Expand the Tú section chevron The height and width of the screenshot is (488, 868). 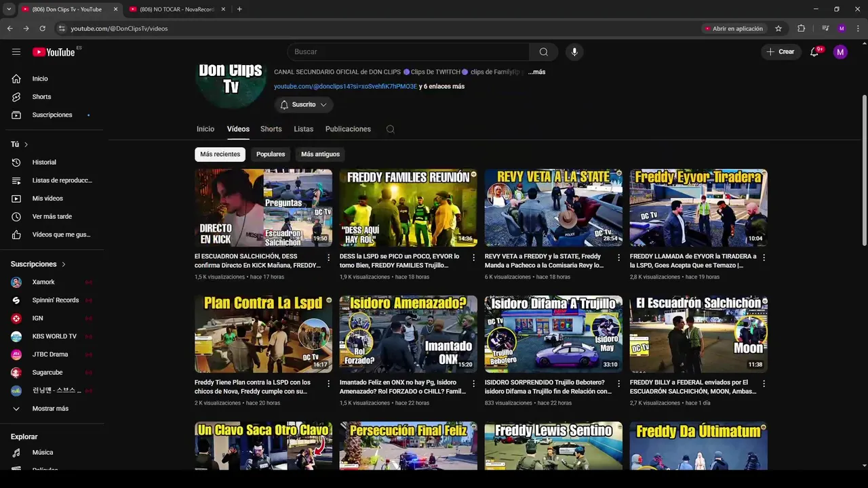tap(26, 144)
